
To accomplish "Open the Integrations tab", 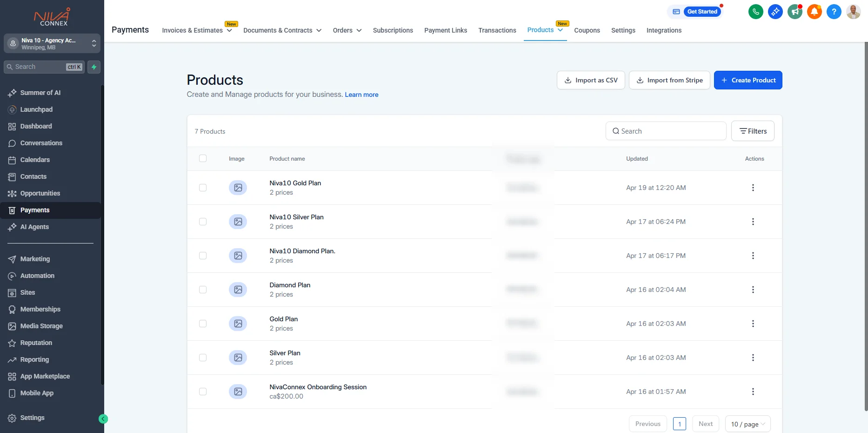I will [664, 30].
